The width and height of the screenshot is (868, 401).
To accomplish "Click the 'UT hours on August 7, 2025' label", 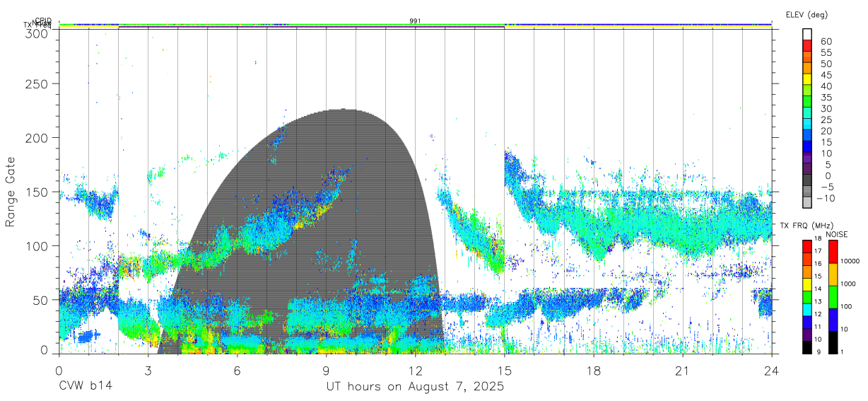I will coord(415,387).
